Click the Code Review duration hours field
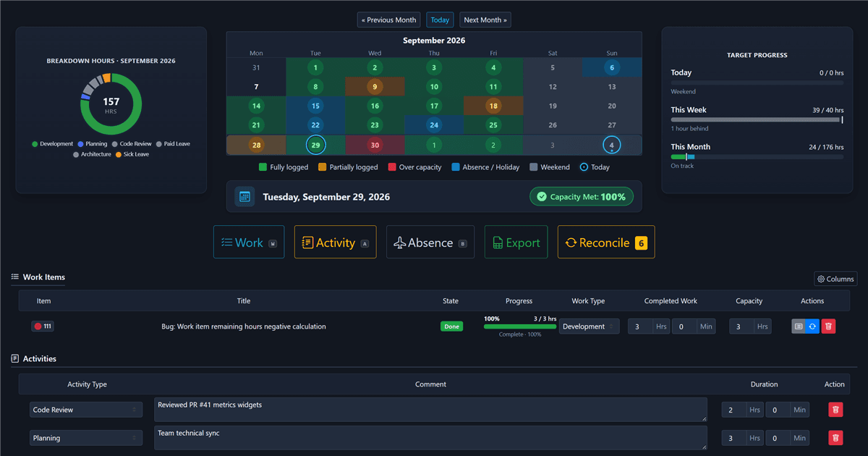 coord(733,410)
